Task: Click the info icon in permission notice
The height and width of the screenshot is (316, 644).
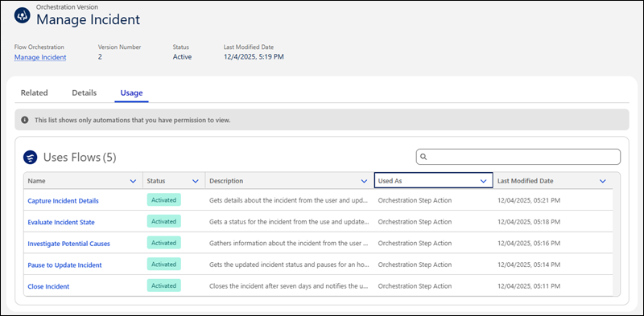Action: coord(25,121)
